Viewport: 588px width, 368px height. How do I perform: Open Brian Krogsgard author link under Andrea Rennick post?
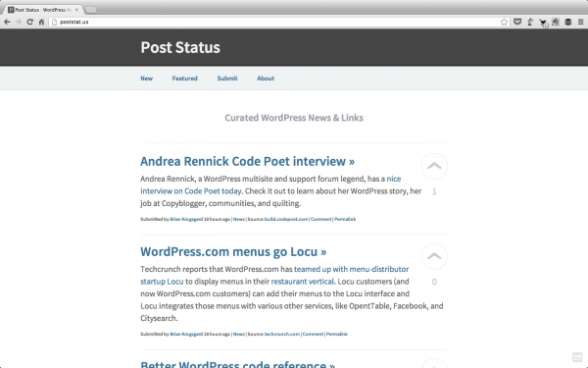pyautogui.click(x=186, y=219)
